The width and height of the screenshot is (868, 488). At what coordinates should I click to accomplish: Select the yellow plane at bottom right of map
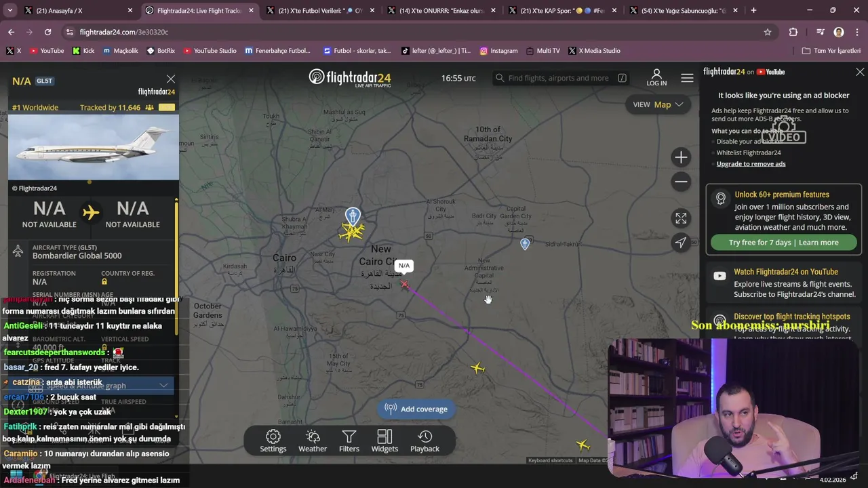pos(583,445)
